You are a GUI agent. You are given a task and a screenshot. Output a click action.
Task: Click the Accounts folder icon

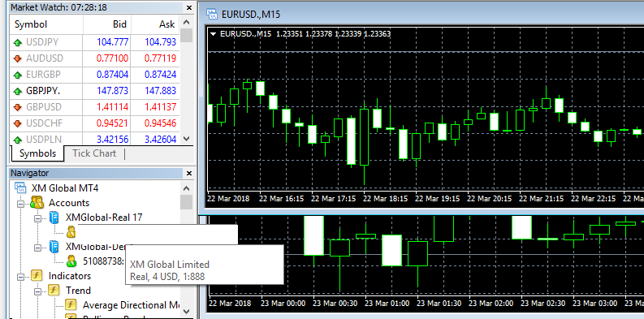pyautogui.click(x=37, y=203)
